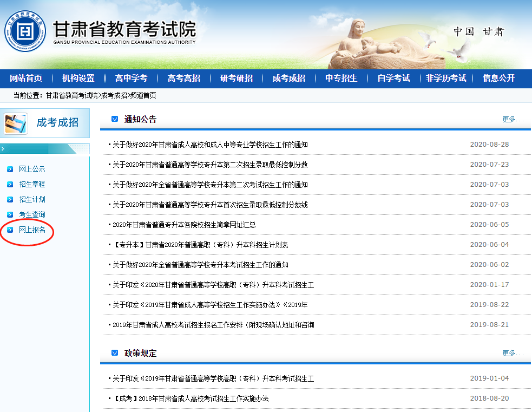Open 2018年甘肃省成人高校考试招生工作实施办法 policy link

191,398
